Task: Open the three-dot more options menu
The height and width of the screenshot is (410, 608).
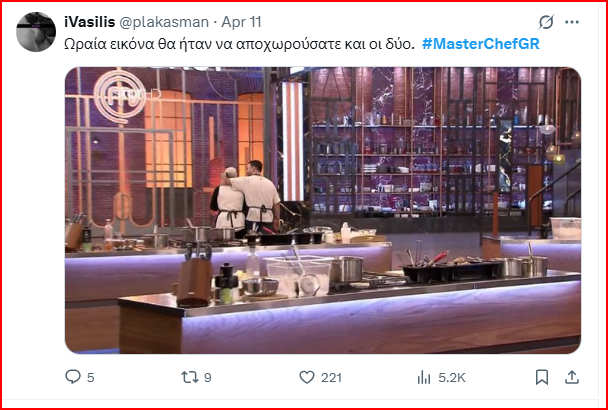Action: point(572,22)
